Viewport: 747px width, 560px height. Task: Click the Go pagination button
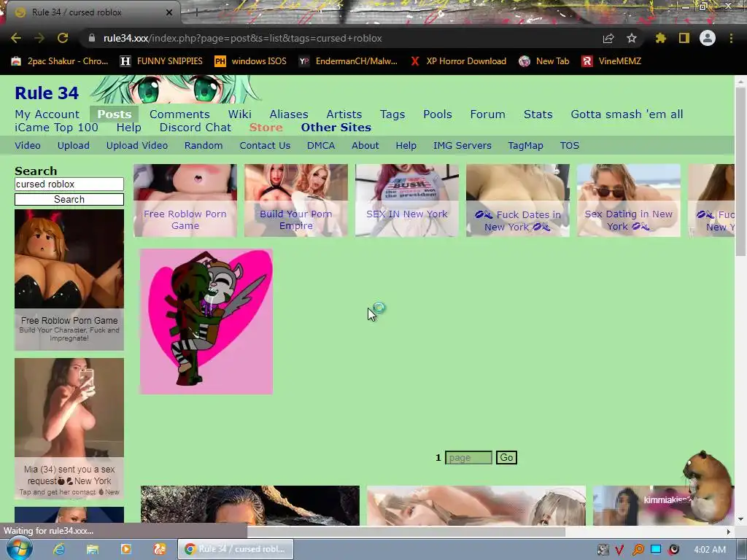coord(506,458)
